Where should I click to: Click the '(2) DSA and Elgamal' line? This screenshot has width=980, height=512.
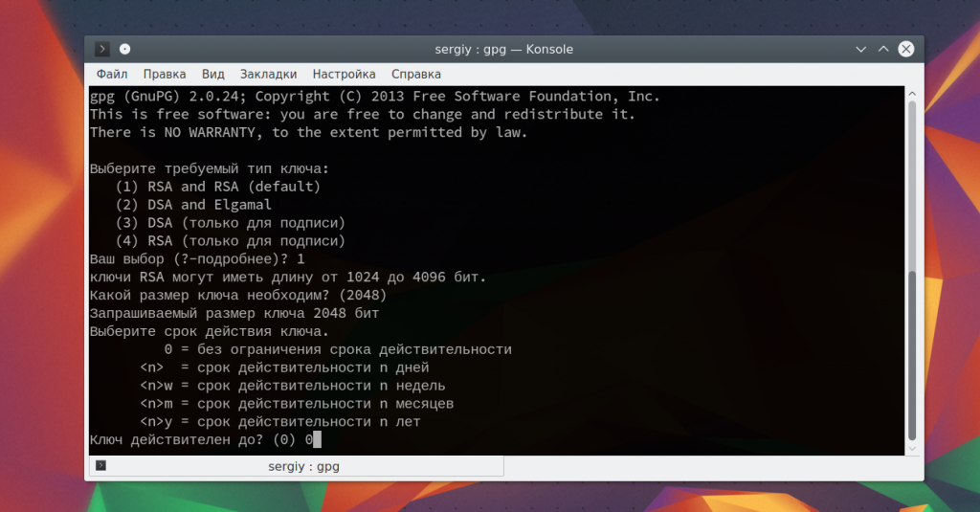pyautogui.click(x=193, y=205)
